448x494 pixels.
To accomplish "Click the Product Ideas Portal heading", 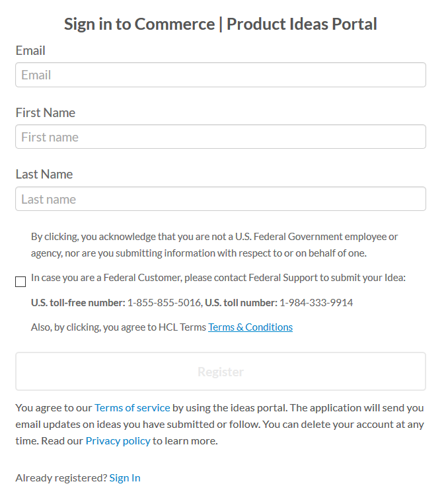I will (x=220, y=24).
